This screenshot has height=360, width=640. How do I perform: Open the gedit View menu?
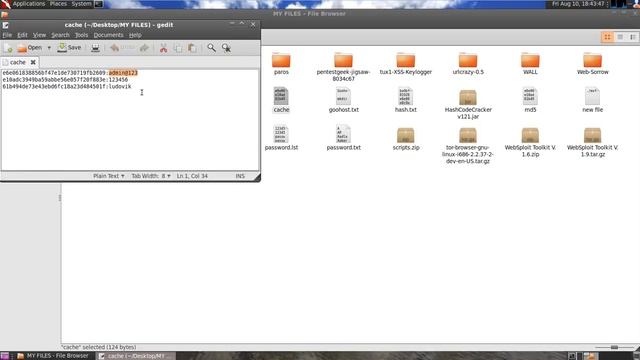39,35
